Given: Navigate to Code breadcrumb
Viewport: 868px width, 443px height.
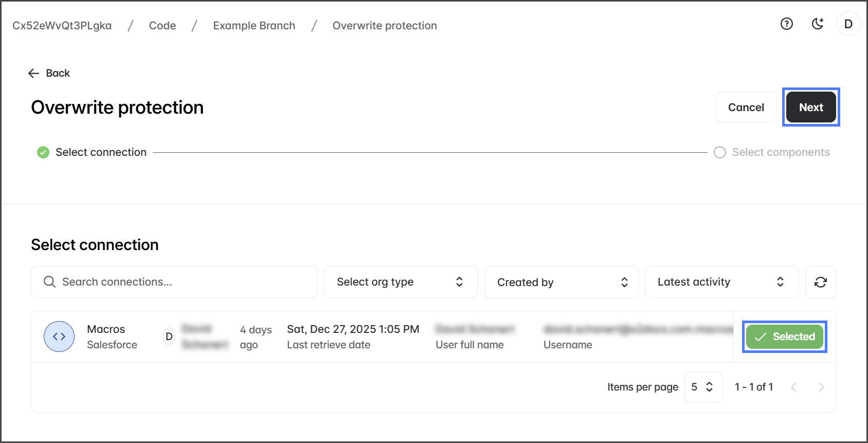Looking at the screenshot, I should (162, 26).
